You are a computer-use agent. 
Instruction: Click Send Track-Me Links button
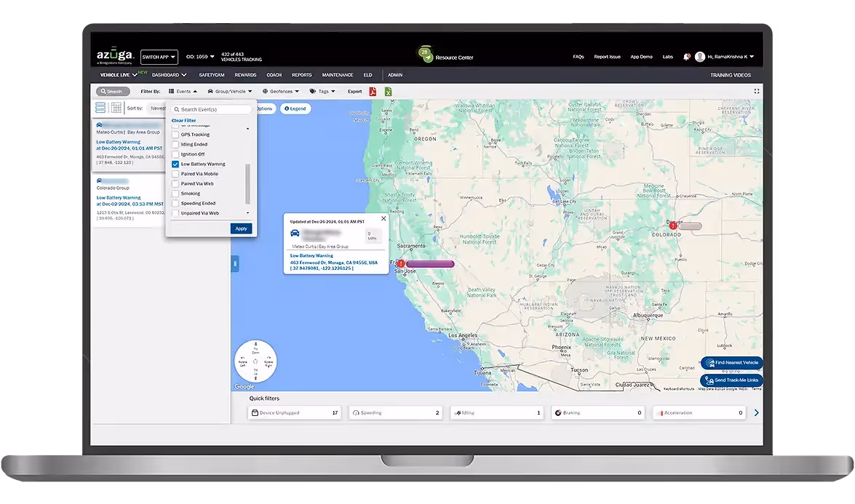732,380
